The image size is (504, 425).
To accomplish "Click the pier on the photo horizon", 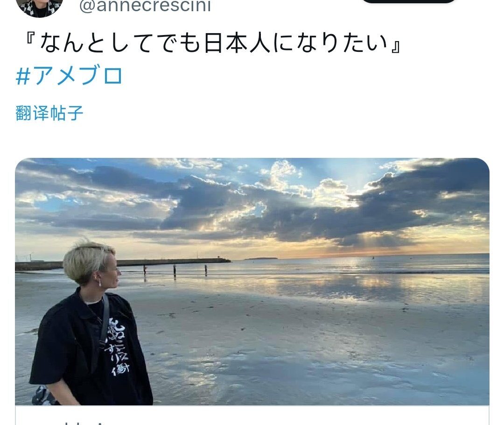I will 123,264.
